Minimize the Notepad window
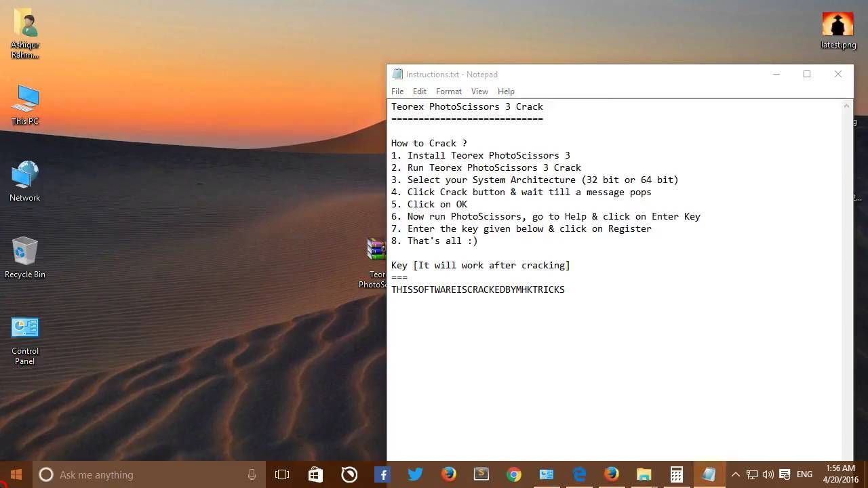Screen dimensions: 868x488 [x=776, y=74]
